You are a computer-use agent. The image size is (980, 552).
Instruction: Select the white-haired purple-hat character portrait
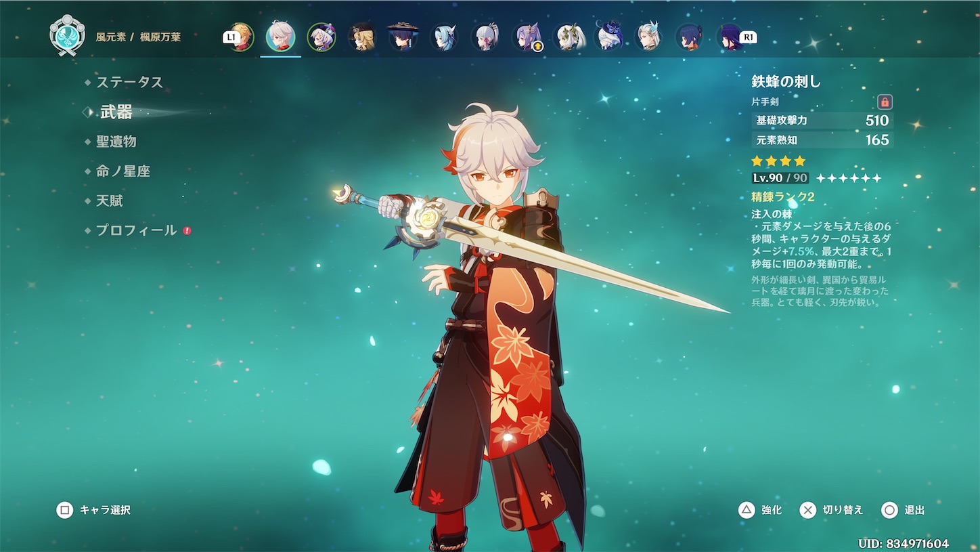(321, 37)
